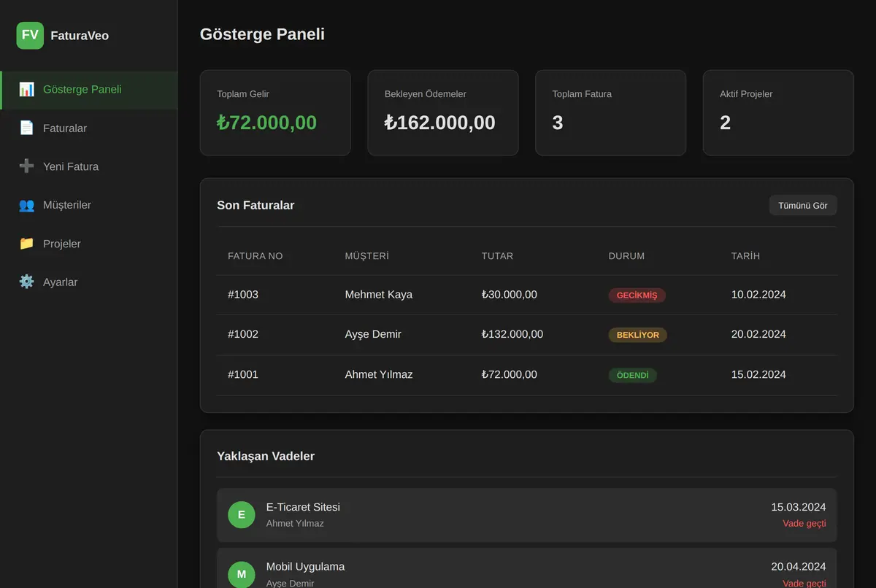Click customer Ayşe Demir in the invoice table

(373, 335)
